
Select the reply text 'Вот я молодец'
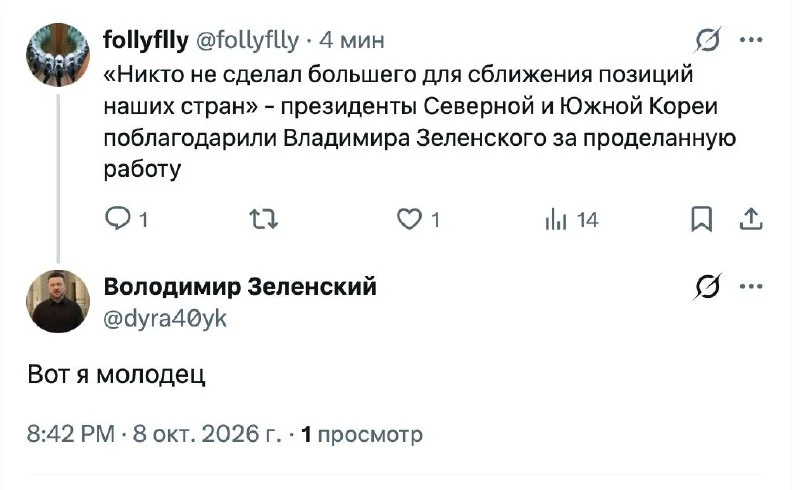[116, 375]
